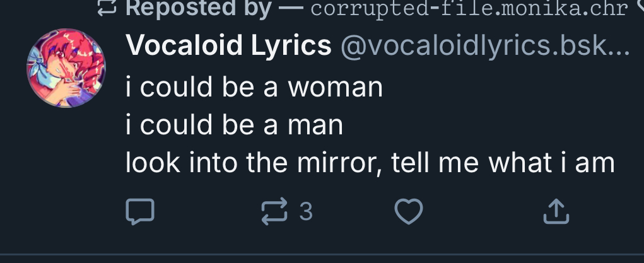Like the post with the heart icon
Viewport: 644px width, 263px height.
click(x=408, y=212)
